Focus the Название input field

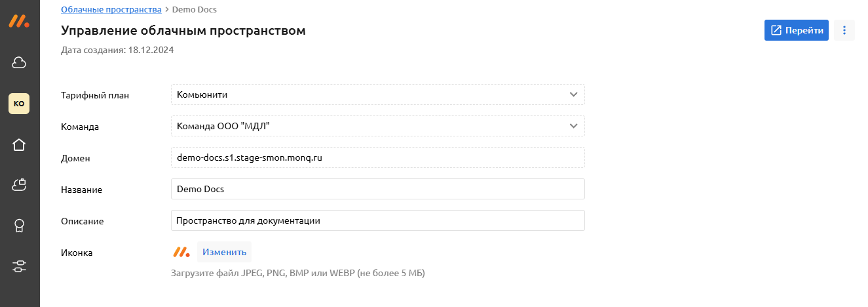point(377,189)
